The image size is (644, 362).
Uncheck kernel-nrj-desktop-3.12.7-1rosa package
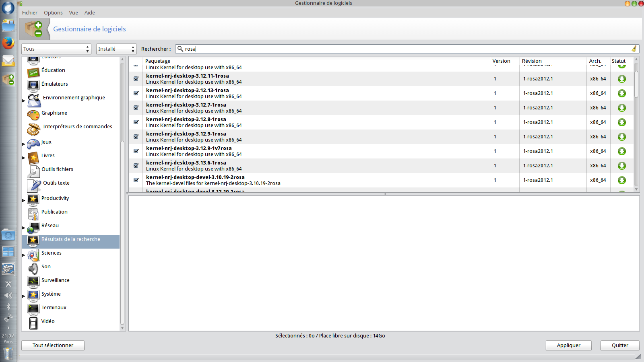point(136,108)
